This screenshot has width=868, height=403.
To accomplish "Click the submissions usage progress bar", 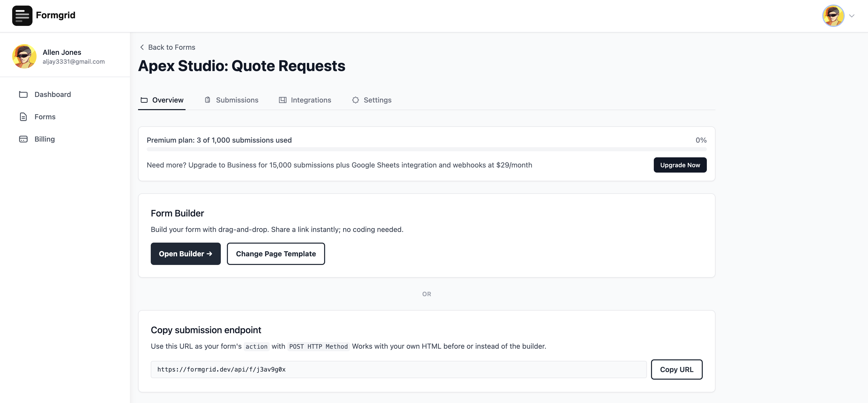I will [426, 149].
